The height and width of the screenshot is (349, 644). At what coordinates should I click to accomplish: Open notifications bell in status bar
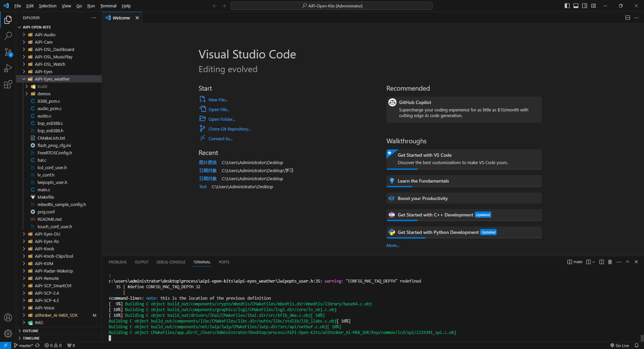[x=636, y=345]
